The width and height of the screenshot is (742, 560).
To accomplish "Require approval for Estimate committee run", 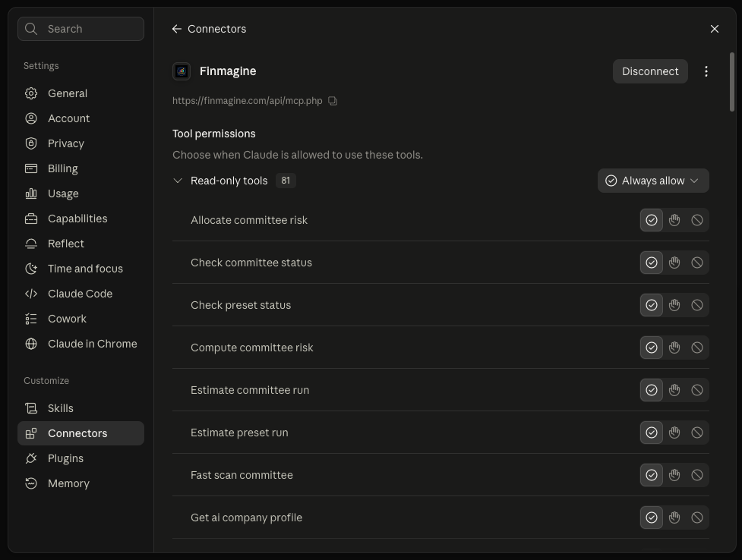I will pyautogui.click(x=674, y=390).
